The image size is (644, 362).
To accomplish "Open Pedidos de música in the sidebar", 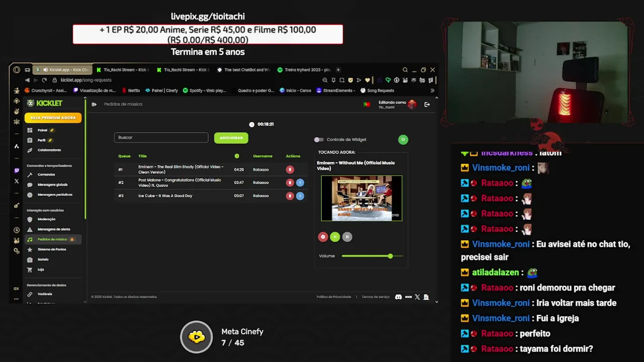I will click(52, 239).
